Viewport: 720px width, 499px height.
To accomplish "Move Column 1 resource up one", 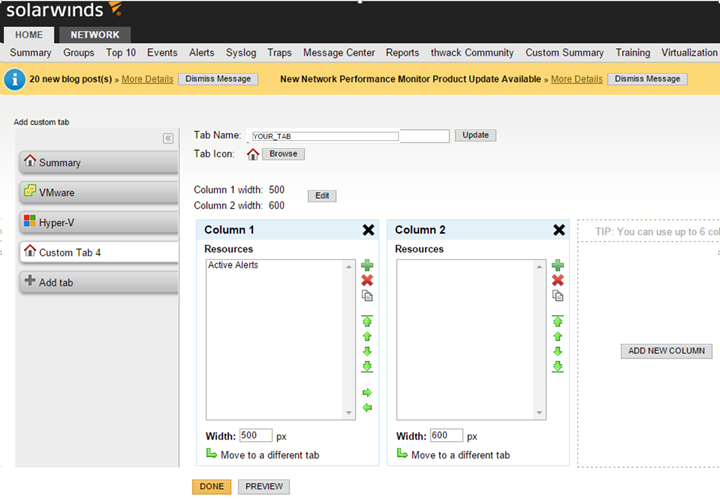I will (x=367, y=336).
